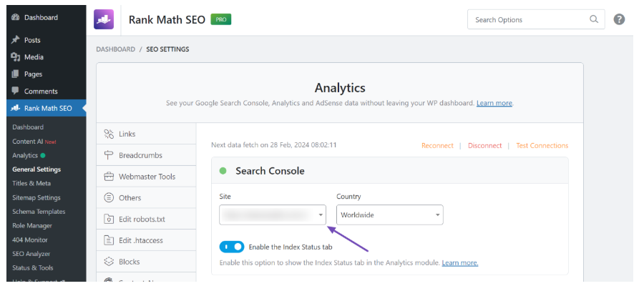Viewport: 644px width, 286px height.
Task: Click the Blocks section icon
Action: (109, 262)
